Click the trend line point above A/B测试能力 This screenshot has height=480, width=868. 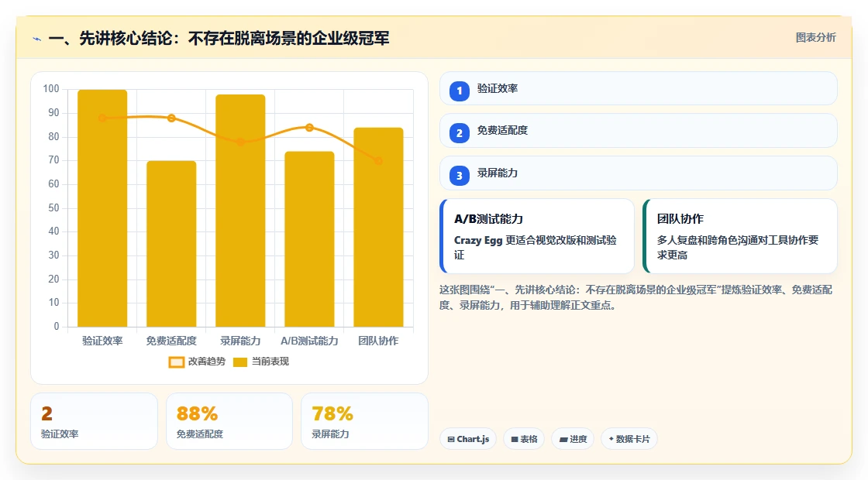click(309, 127)
